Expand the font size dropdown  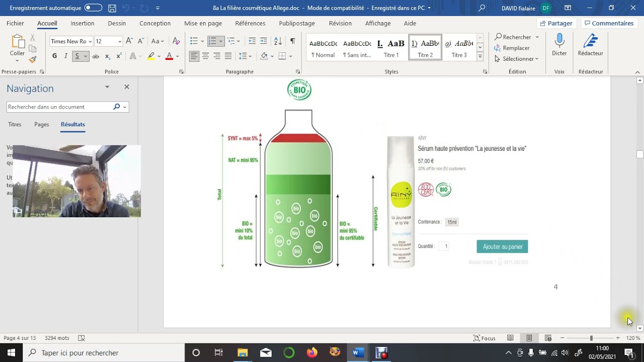[120, 41]
